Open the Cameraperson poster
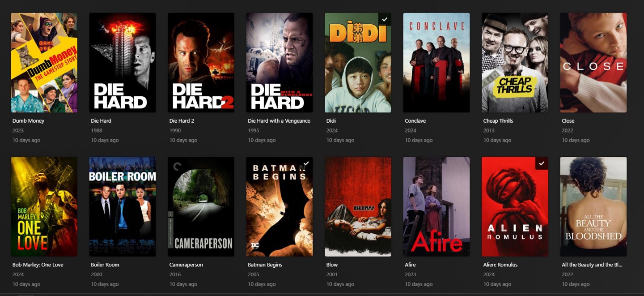 pos(201,206)
